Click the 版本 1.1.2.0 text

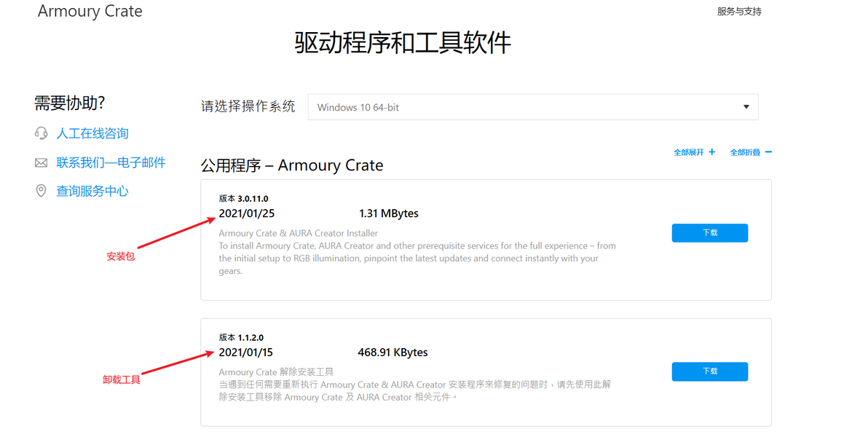click(x=241, y=338)
